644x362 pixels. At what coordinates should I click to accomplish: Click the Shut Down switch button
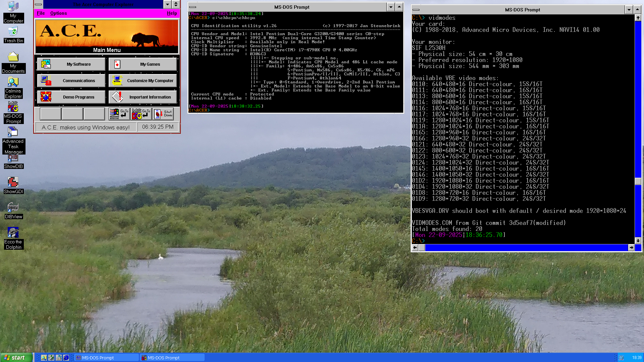[x=163, y=114]
